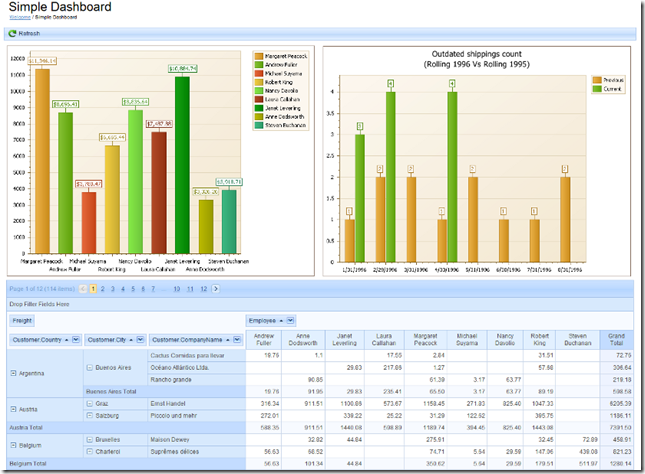Select the green 2/29/1996 Current bar

pos(391,177)
